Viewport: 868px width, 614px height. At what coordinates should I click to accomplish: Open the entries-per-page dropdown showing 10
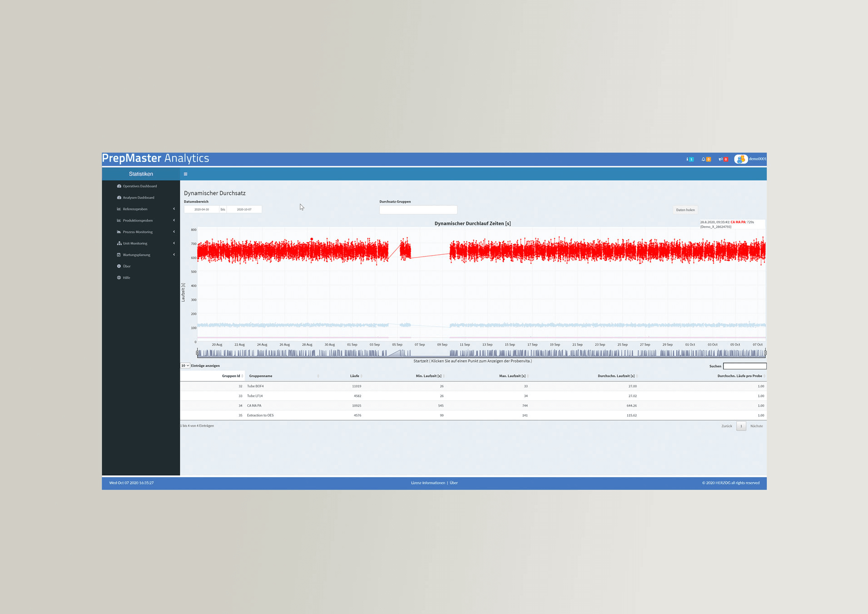[x=185, y=366]
